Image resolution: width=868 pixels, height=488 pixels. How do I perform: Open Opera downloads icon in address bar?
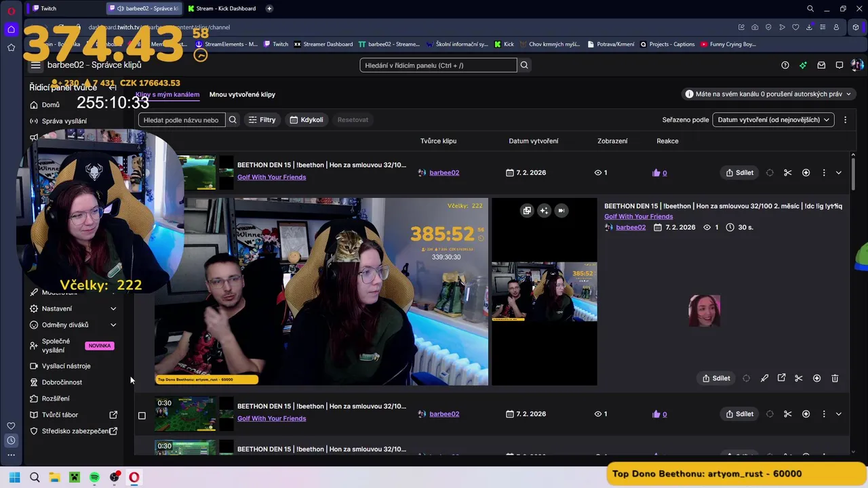(809, 27)
